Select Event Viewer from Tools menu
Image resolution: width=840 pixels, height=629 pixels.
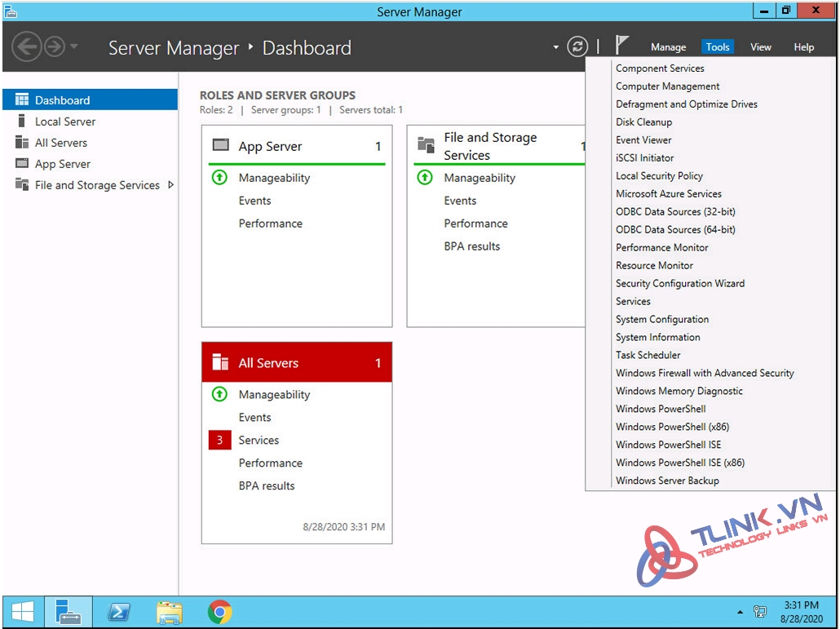643,140
